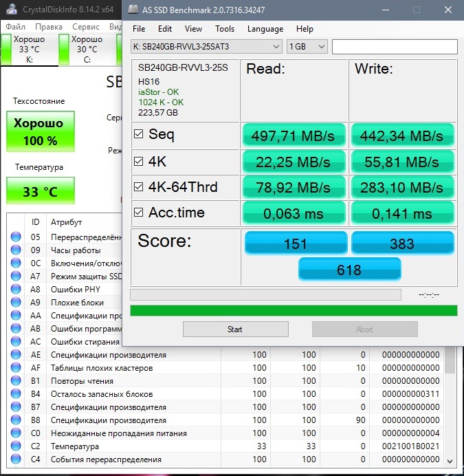Open the Edit menu in AS SSD Benchmark
464x476 pixels.
coord(165,29)
